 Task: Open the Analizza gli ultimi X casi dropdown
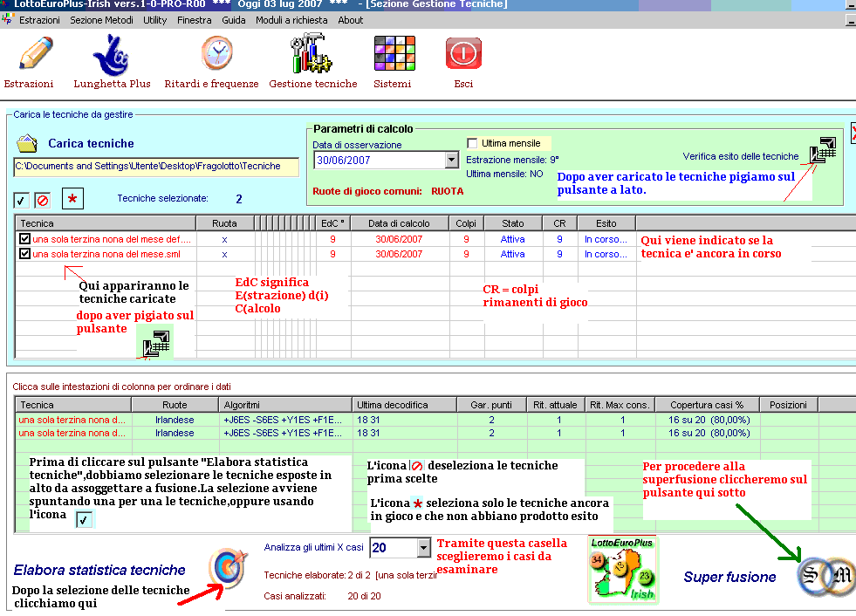423,547
